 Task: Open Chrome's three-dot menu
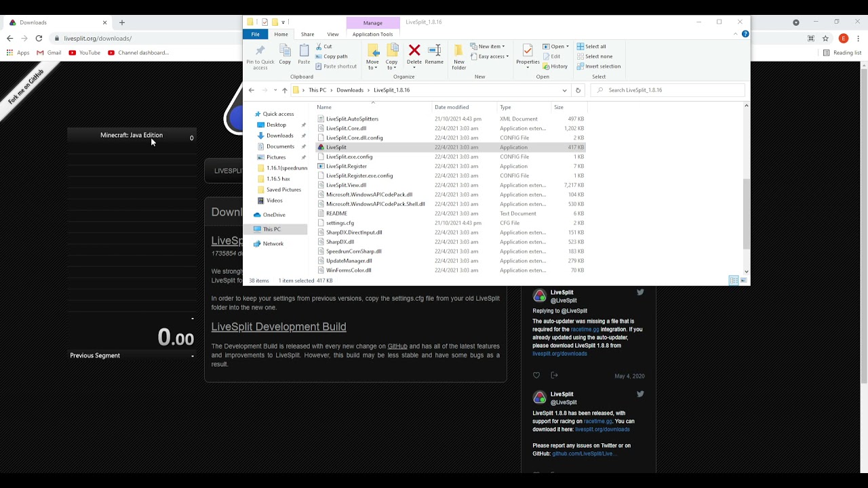[859, 39]
